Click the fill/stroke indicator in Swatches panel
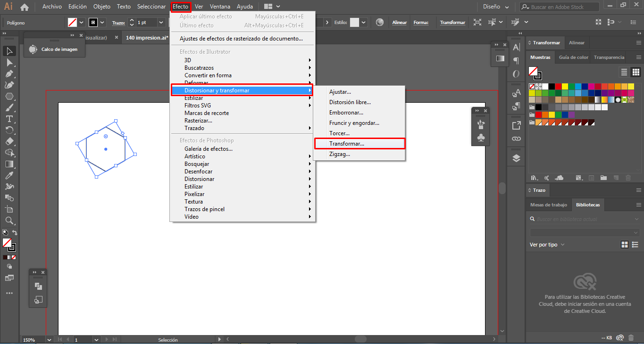Viewport: 644px width, 344px height. [x=535, y=73]
